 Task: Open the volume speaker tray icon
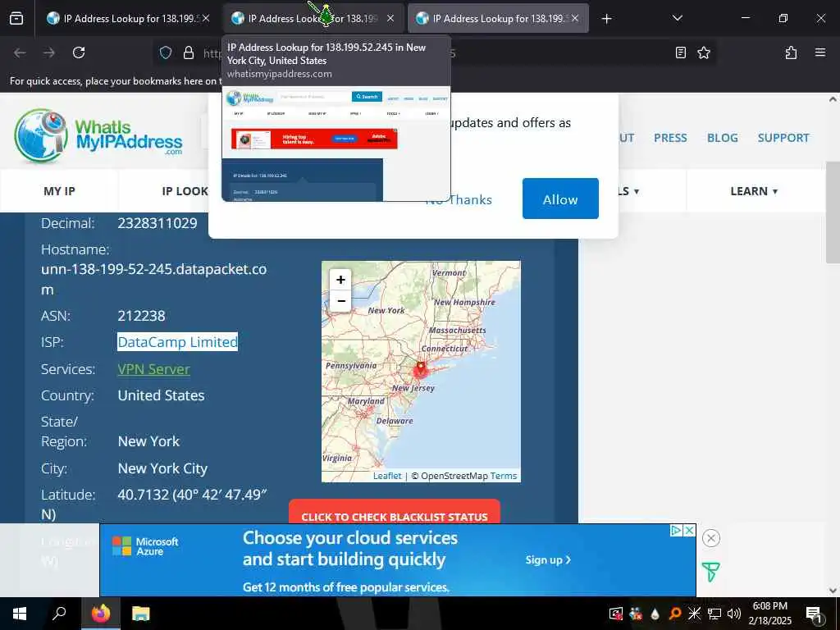(x=734, y=614)
